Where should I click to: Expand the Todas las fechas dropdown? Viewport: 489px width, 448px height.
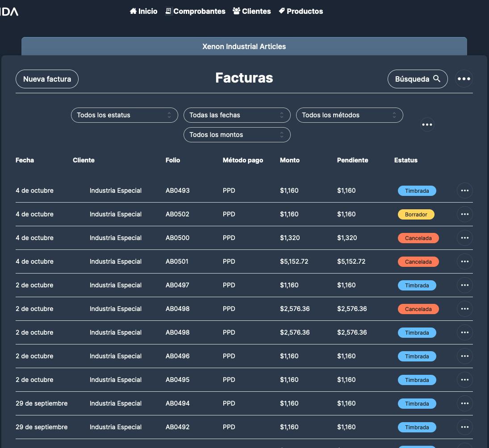pyautogui.click(x=237, y=115)
